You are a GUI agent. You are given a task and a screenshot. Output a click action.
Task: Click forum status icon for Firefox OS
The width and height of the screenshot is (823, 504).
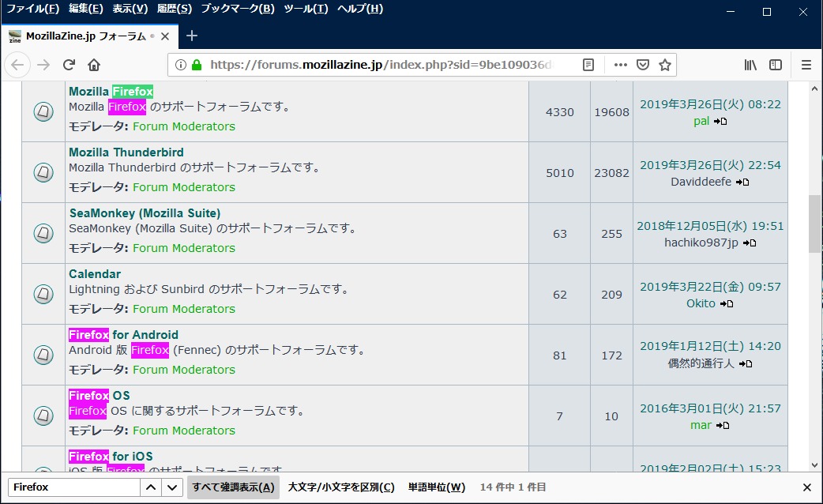[43, 416]
